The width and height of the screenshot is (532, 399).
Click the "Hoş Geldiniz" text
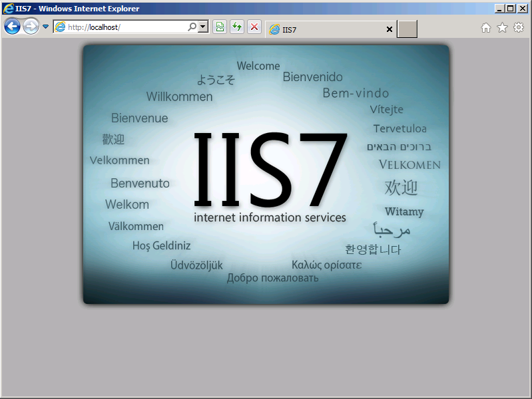[162, 245]
